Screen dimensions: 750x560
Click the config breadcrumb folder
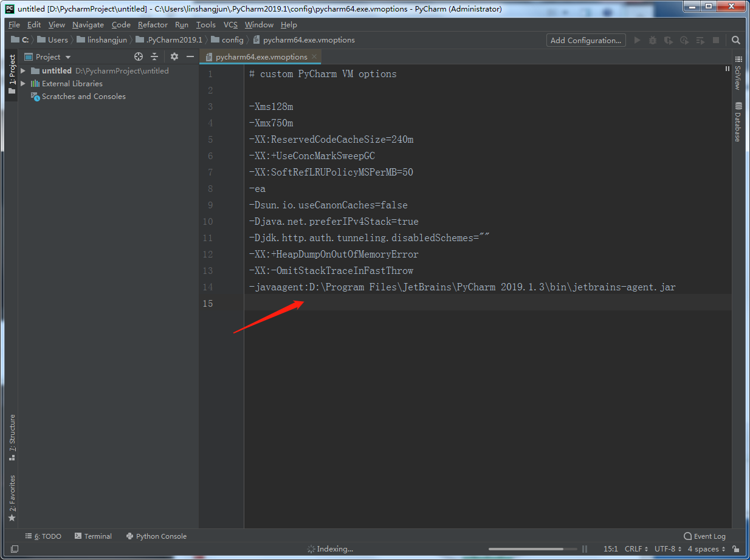click(227, 40)
